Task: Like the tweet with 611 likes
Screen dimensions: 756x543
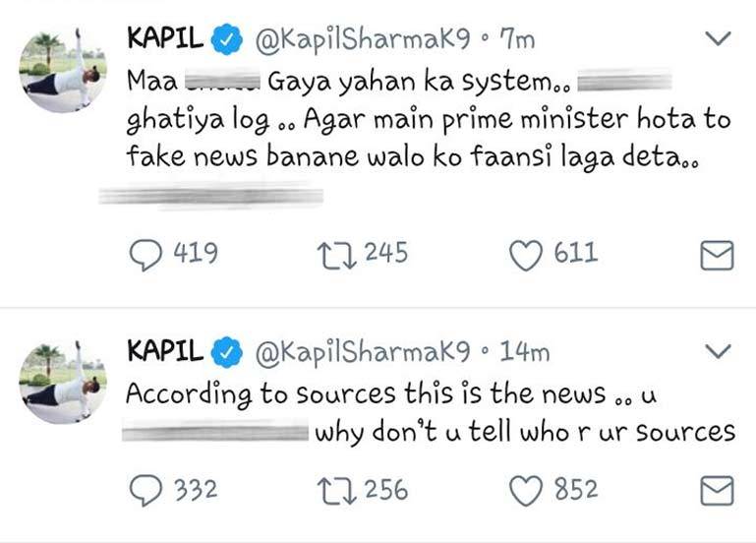Action: 526,255
